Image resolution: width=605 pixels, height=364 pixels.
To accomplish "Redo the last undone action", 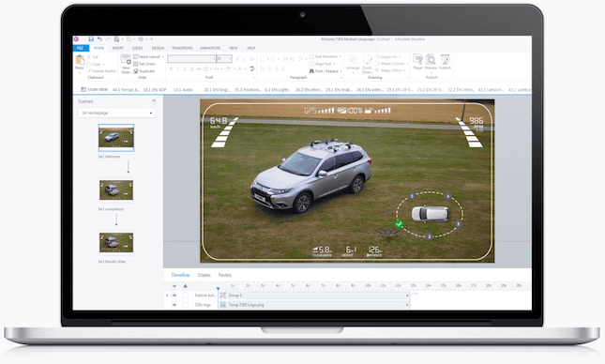I will 108,39.
